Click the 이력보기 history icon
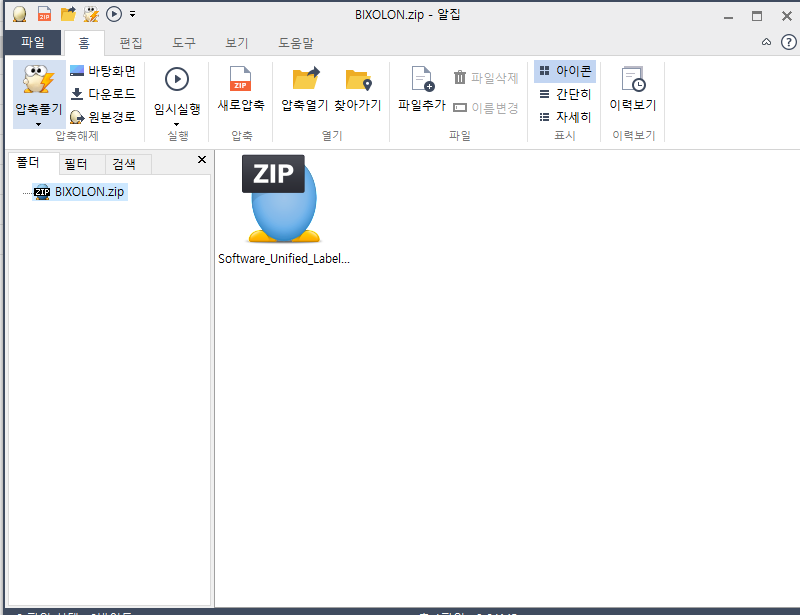Viewport: 800px width, 615px height. 633,79
